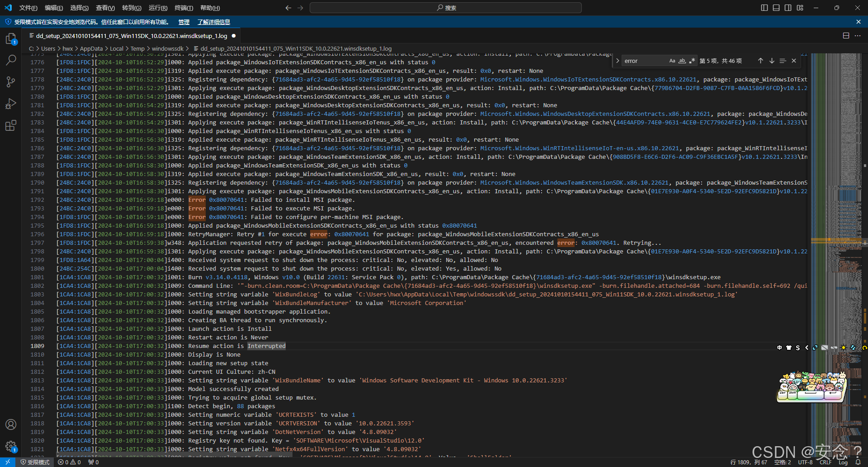Click the ports indicator showing 0
The height and width of the screenshot is (467, 868).
point(94,462)
